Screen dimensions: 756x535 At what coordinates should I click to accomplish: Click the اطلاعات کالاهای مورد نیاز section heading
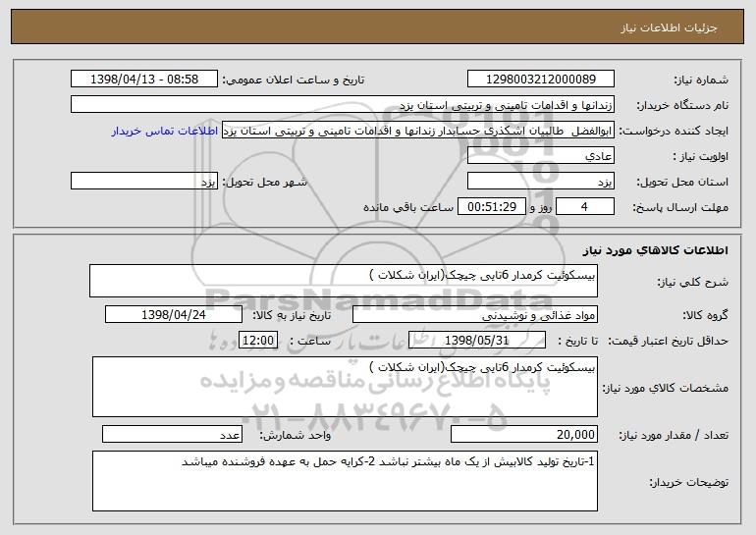coord(655,250)
